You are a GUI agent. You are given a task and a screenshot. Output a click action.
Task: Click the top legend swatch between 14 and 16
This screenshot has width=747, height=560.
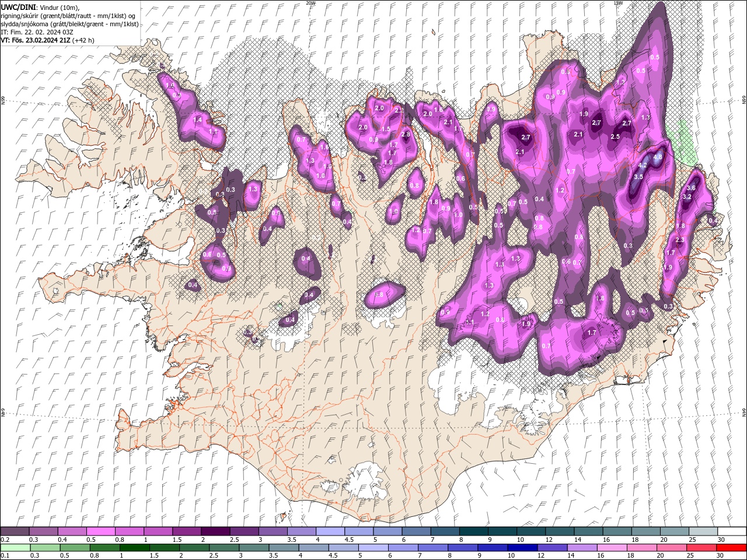click(x=588, y=531)
